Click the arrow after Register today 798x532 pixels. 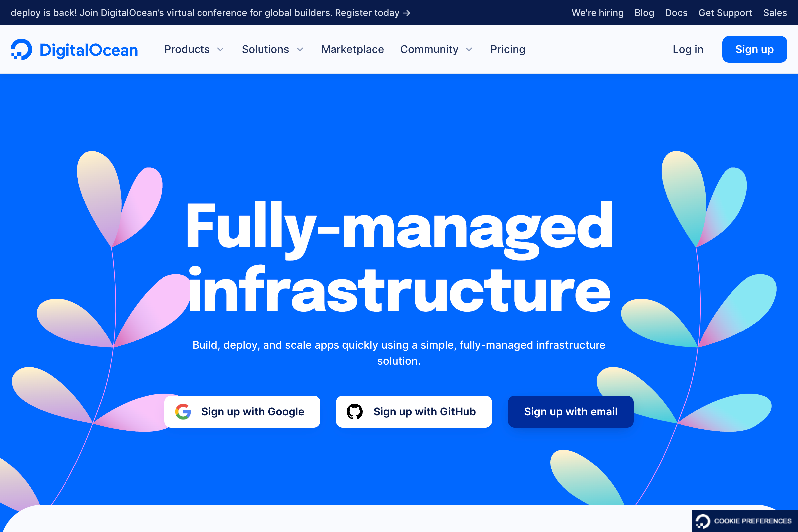[407, 13]
